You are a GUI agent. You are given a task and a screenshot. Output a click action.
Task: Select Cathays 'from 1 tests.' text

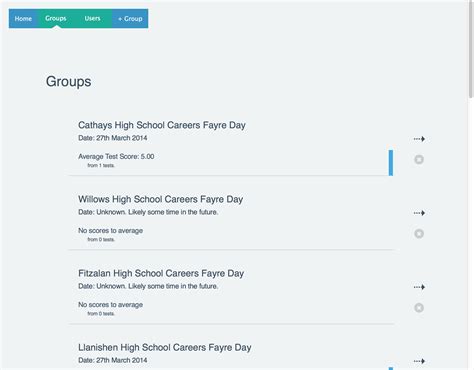101,165
